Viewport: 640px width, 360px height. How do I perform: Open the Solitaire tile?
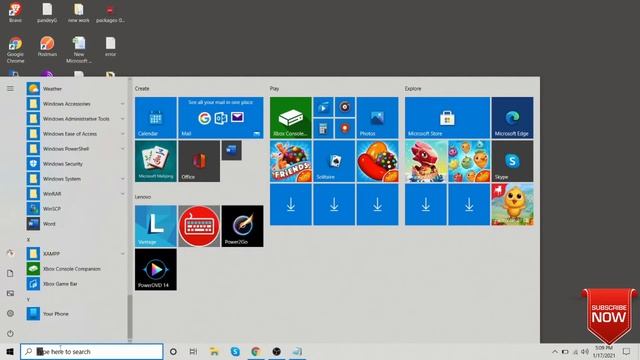tap(334, 161)
